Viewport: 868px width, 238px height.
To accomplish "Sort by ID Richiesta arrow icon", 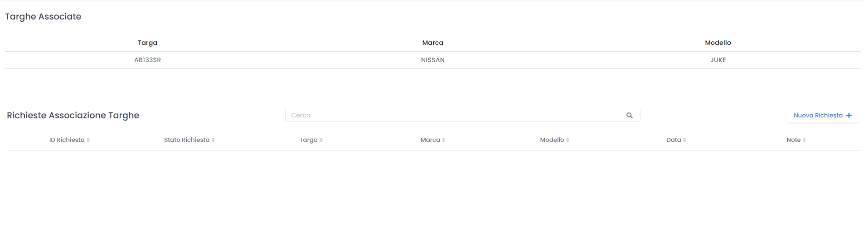I will pos(88,140).
